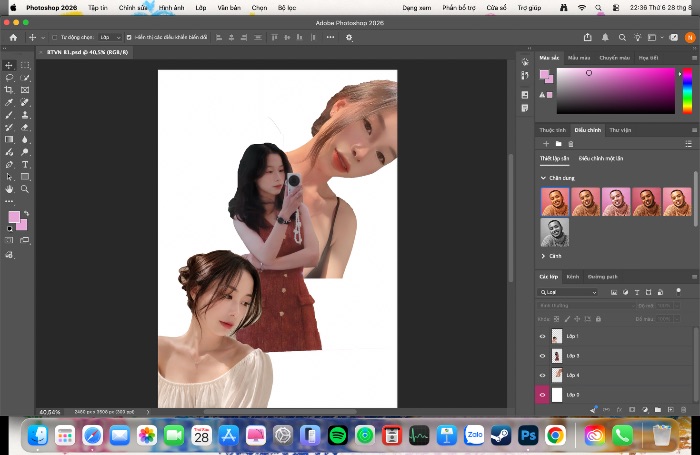
Task: Select the Move tool in the toolbox
Action: (x=8, y=65)
